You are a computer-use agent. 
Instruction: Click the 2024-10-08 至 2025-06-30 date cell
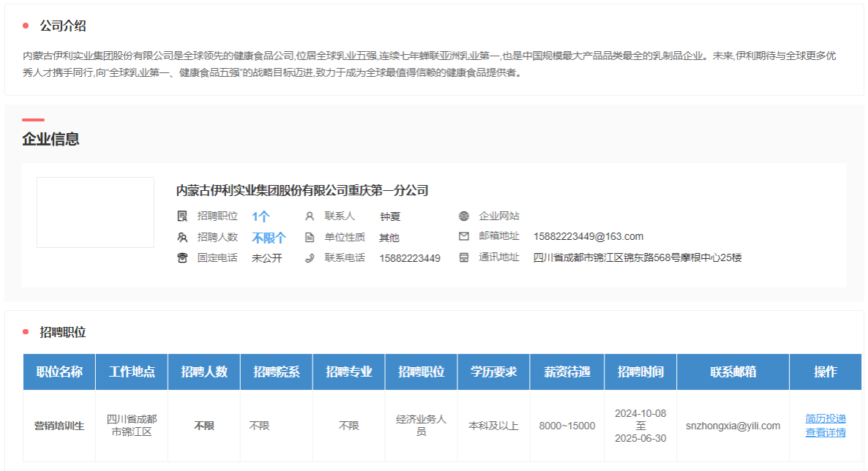[x=640, y=426]
